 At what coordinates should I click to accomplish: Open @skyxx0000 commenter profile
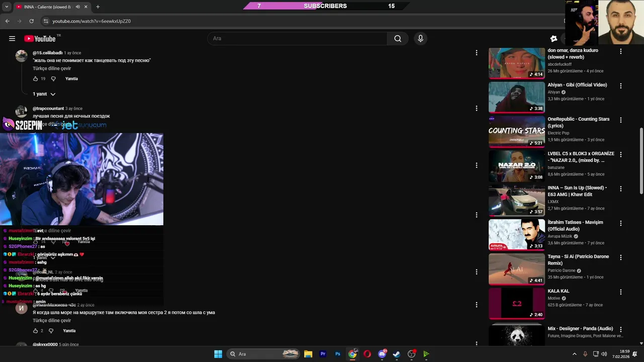pos(45,344)
